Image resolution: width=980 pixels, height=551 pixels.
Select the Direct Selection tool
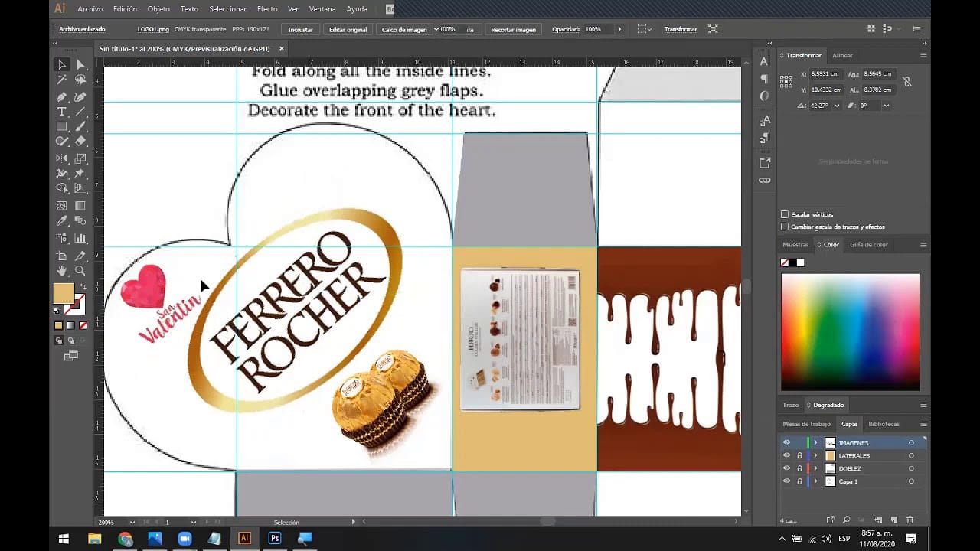click(80, 65)
